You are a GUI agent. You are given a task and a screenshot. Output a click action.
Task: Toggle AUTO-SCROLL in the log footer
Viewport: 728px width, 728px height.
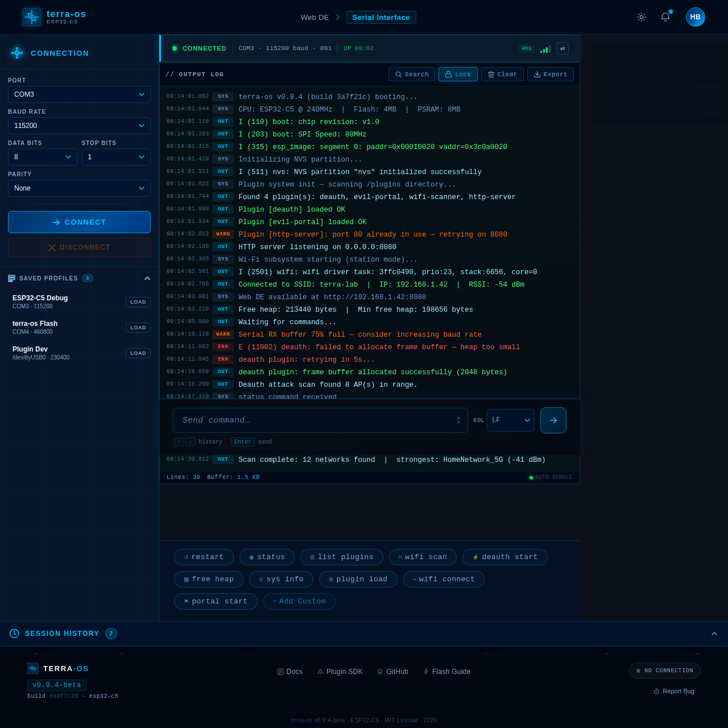click(551, 477)
